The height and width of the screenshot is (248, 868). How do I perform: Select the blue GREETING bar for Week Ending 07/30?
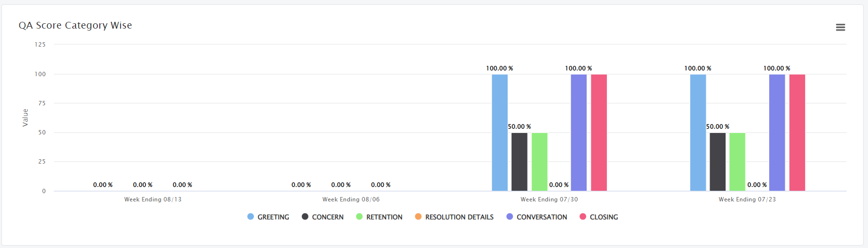(x=500, y=132)
